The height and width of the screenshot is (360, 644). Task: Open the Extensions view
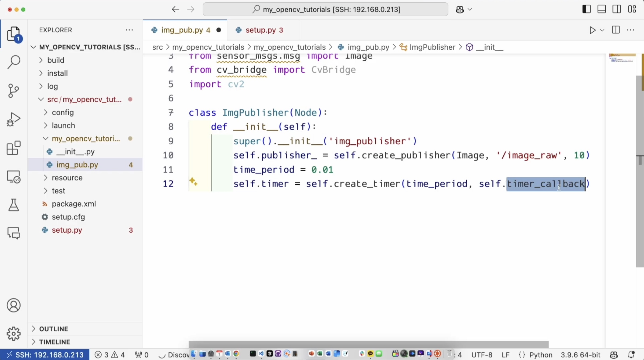coord(13,148)
